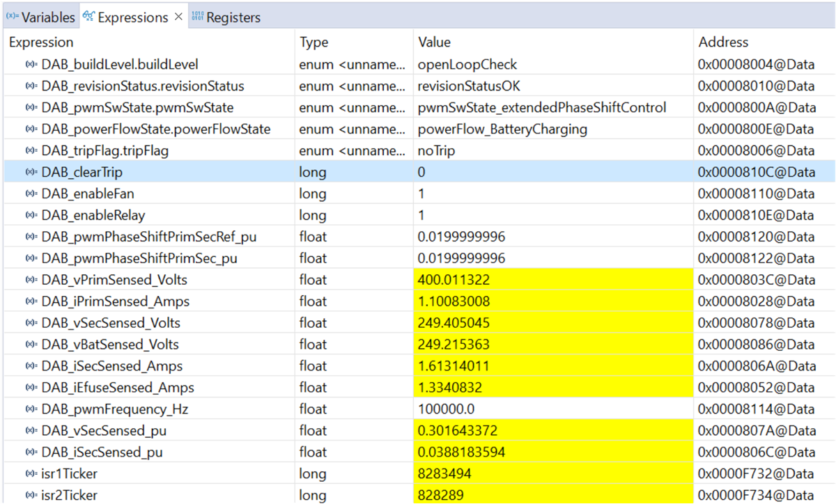The width and height of the screenshot is (836, 504).
Task: Click the isr1Ticker expression icon
Action: click(x=31, y=474)
